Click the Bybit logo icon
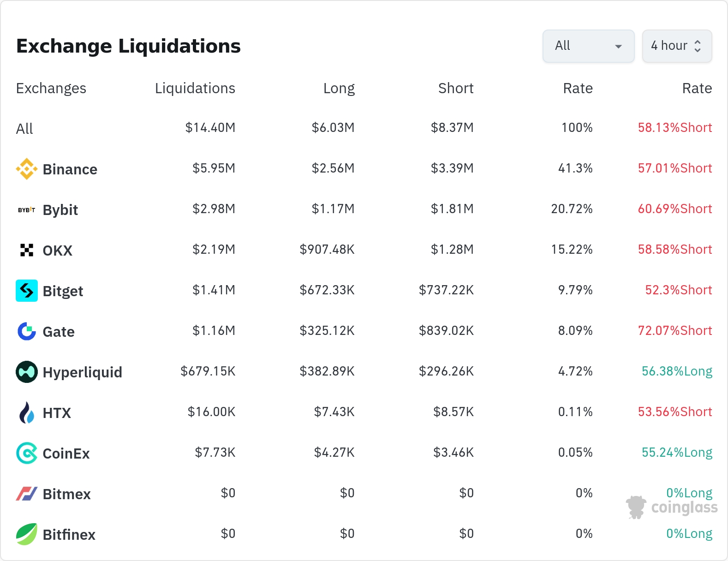The width and height of the screenshot is (728, 561). tap(26, 210)
